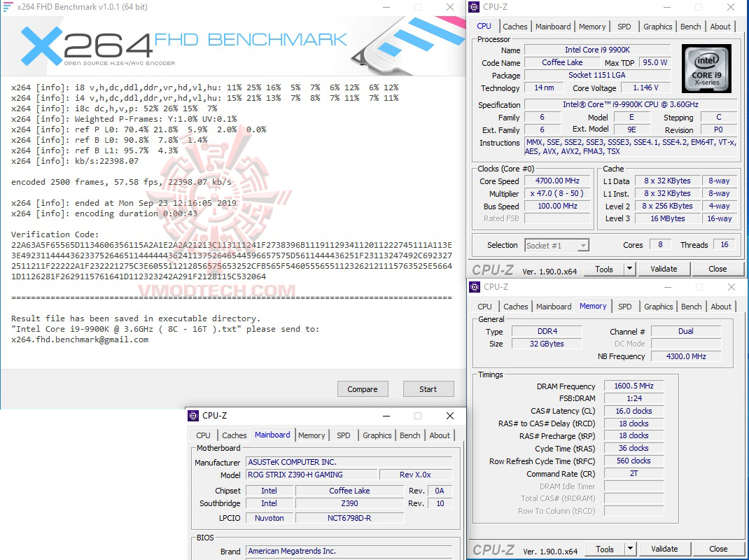749x560 pixels.
Task: Open SPD tab in the Mainboard CPU-Z window
Action: coord(344,435)
